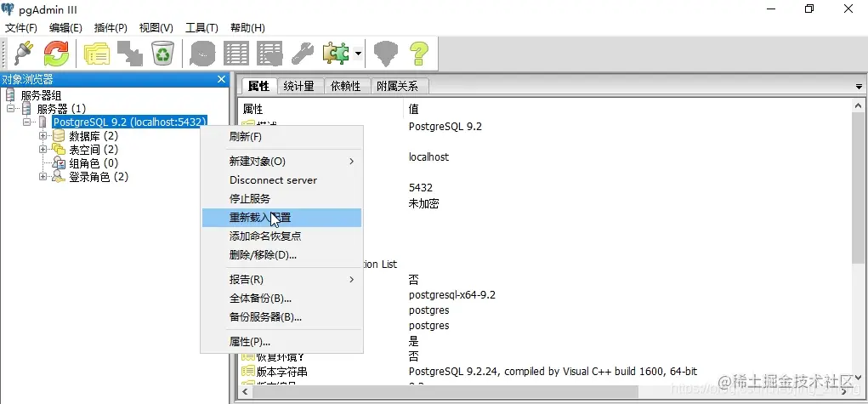The height and width of the screenshot is (404, 868).
Task: Click the filtered data grid toolbar icon
Action: [269, 54]
